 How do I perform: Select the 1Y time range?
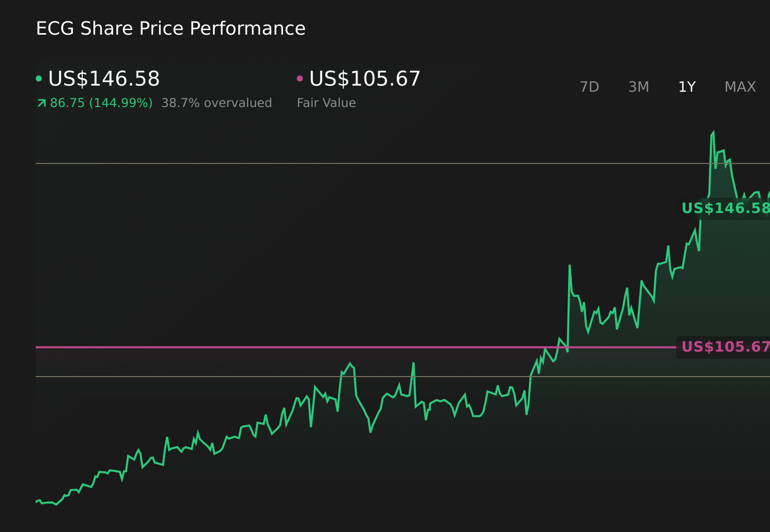coord(687,87)
